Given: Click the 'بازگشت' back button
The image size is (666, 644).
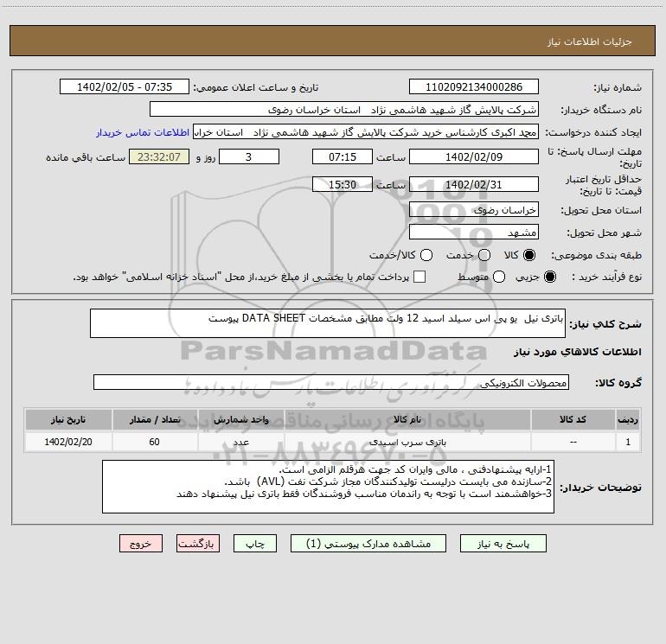Looking at the screenshot, I should point(199,544).
